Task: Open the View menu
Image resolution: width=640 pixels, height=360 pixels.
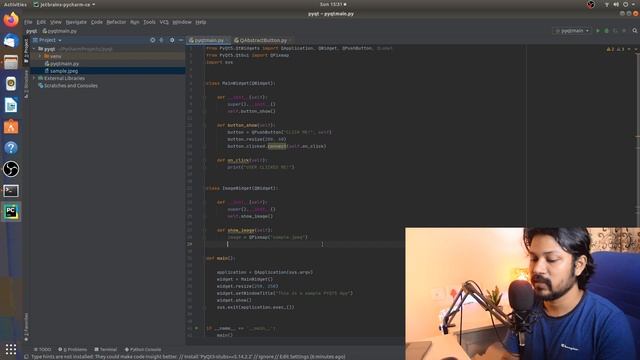Action: [x=56, y=22]
